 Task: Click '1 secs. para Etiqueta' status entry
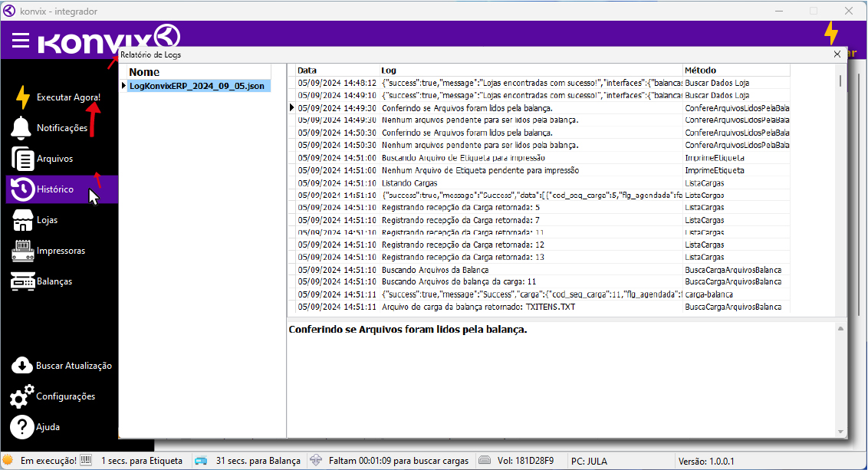click(x=142, y=461)
